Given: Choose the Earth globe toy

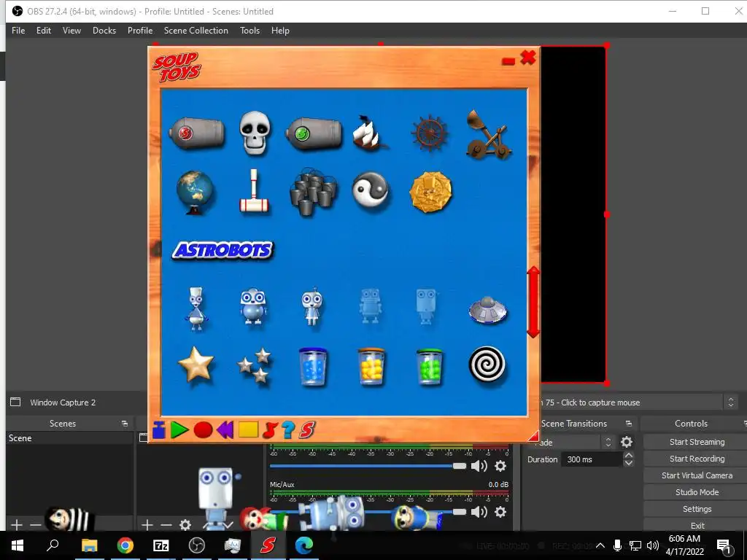Looking at the screenshot, I should tap(196, 192).
